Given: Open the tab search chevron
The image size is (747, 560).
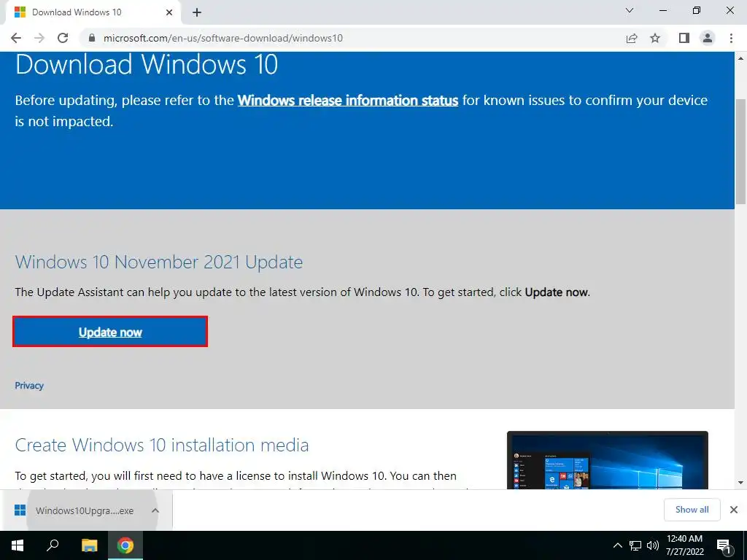Looking at the screenshot, I should pos(630,10).
